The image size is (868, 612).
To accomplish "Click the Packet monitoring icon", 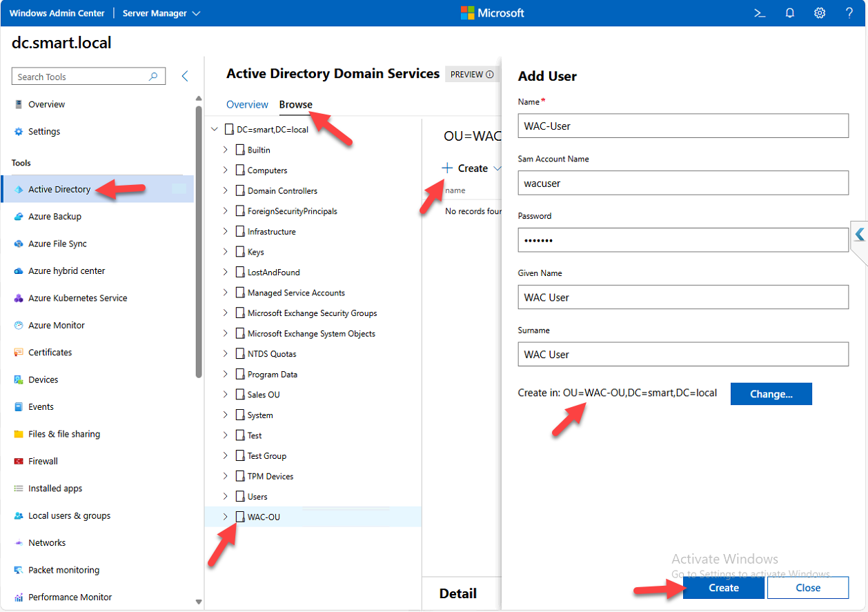I will coord(19,570).
